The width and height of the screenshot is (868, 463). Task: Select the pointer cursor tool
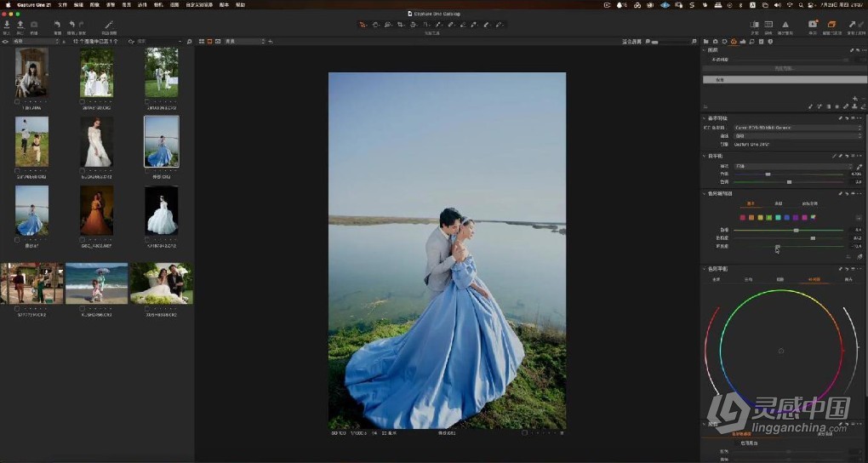point(363,25)
